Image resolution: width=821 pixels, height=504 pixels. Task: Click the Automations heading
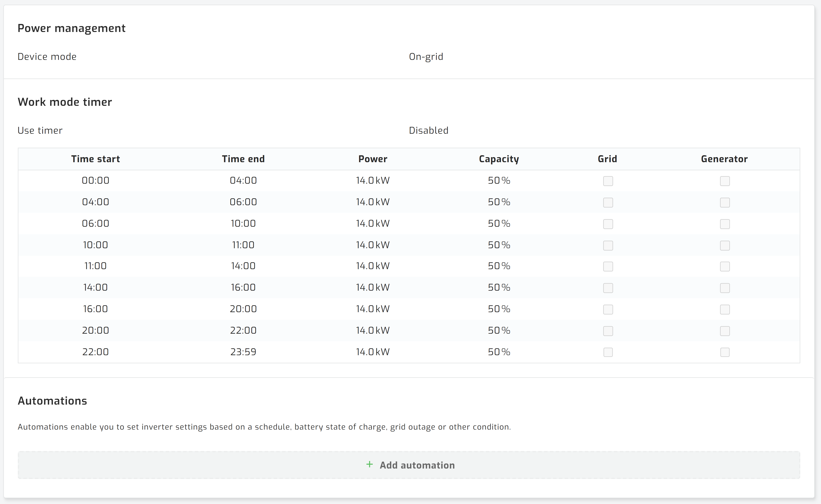[x=52, y=401]
